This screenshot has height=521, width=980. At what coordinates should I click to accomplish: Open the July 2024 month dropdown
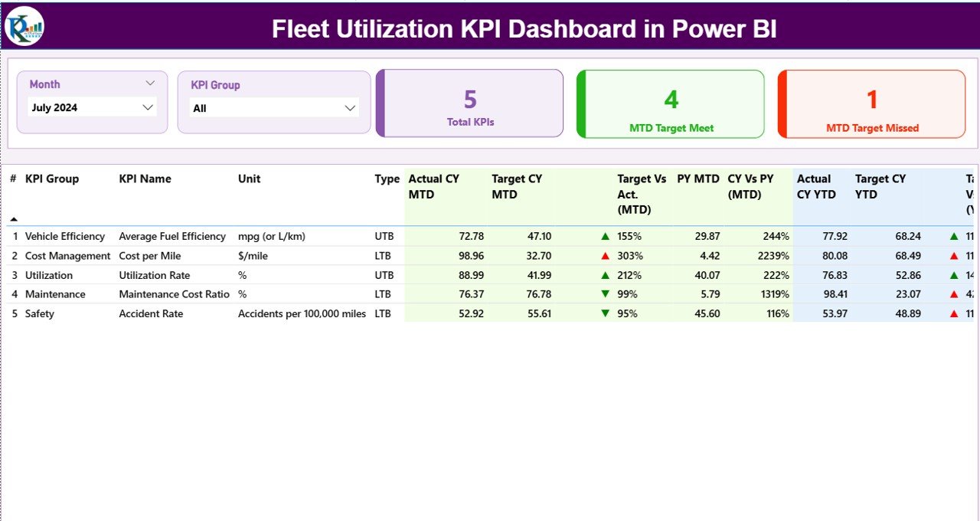click(x=148, y=108)
